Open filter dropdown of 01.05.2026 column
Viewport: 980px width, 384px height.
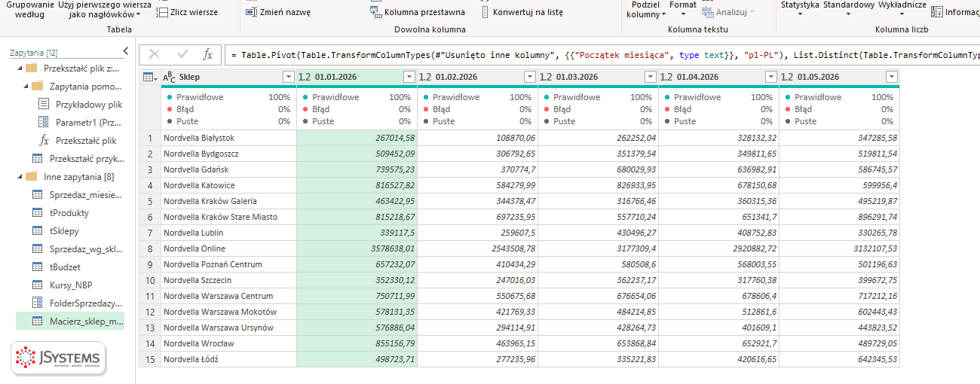[x=891, y=77]
